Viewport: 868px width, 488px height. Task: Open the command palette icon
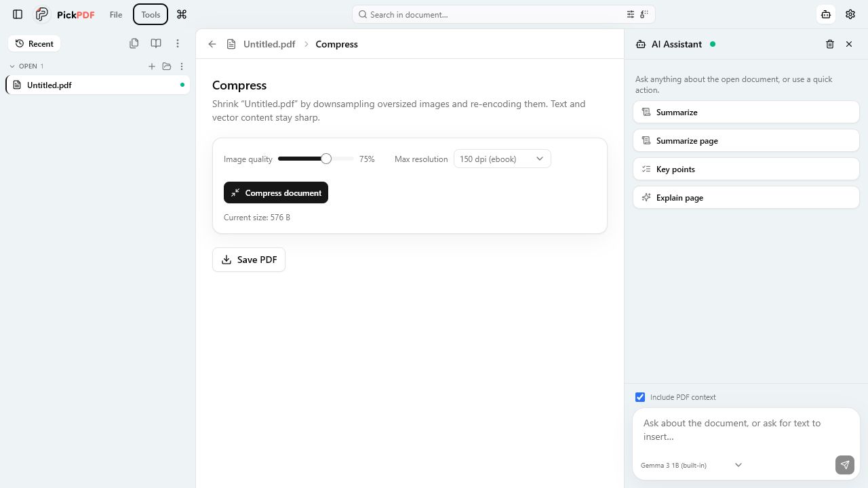[x=181, y=14]
